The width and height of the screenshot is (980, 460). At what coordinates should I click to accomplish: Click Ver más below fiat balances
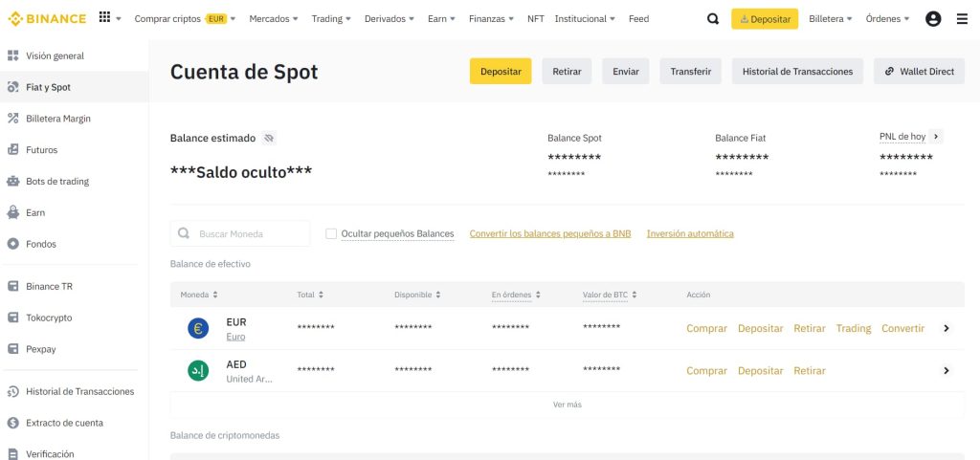tap(568, 405)
